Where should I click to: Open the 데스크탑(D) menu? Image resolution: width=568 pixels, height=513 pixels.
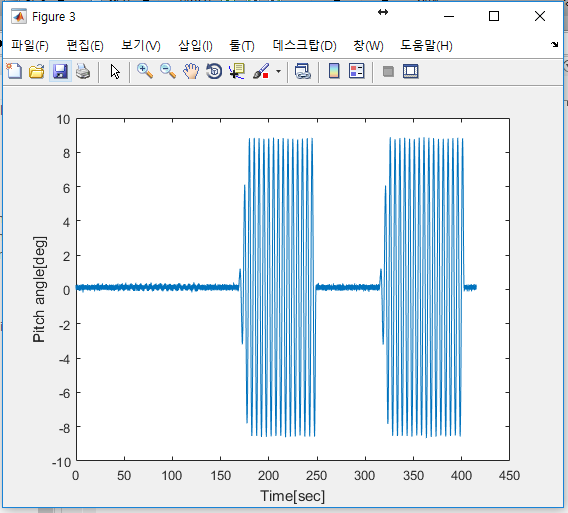(x=305, y=46)
